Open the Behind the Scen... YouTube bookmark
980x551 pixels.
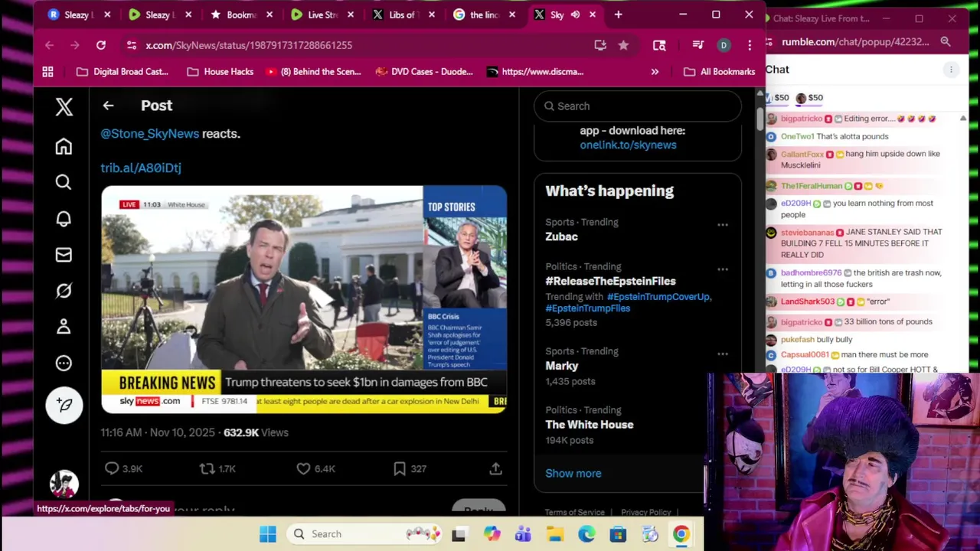[313, 72]
